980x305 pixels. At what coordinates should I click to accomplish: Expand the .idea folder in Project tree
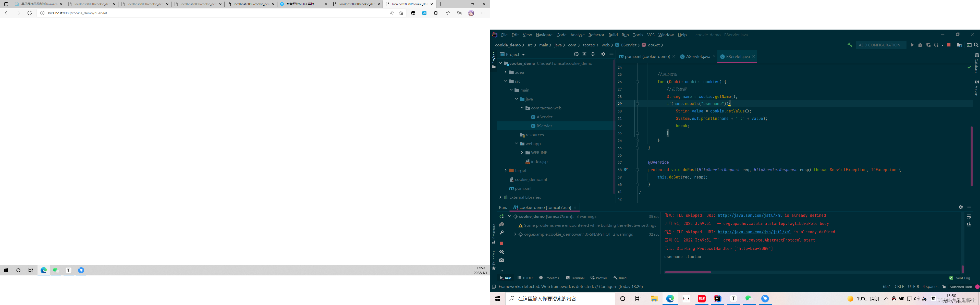pos(506,72)
